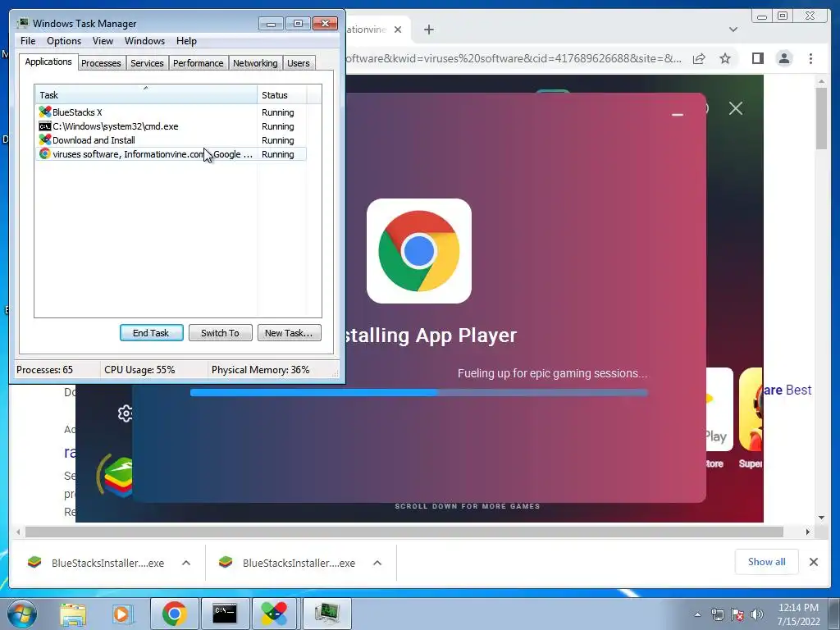Click the installer progress bar

pyautogui.click(x=419, y=393)
